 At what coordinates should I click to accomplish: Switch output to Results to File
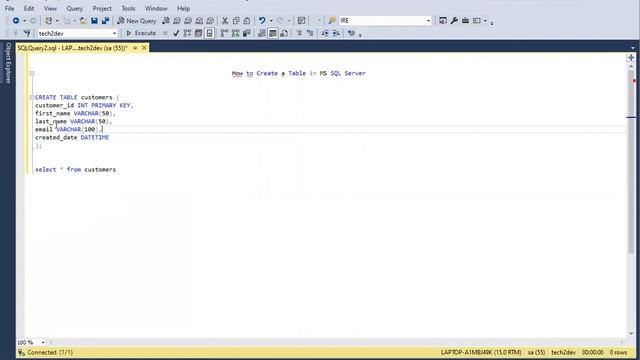point(284,33)
